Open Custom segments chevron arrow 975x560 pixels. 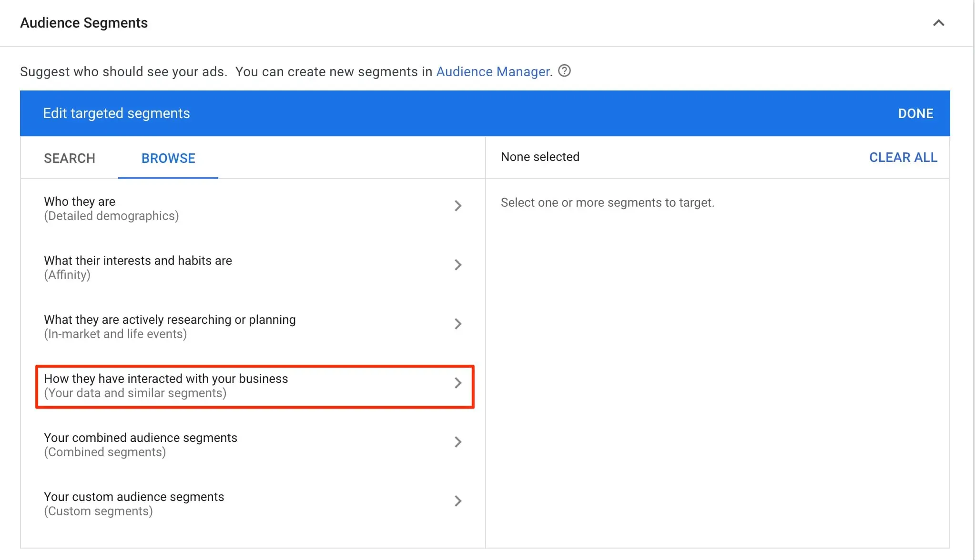pyautogui.click(x=457, y=501)
